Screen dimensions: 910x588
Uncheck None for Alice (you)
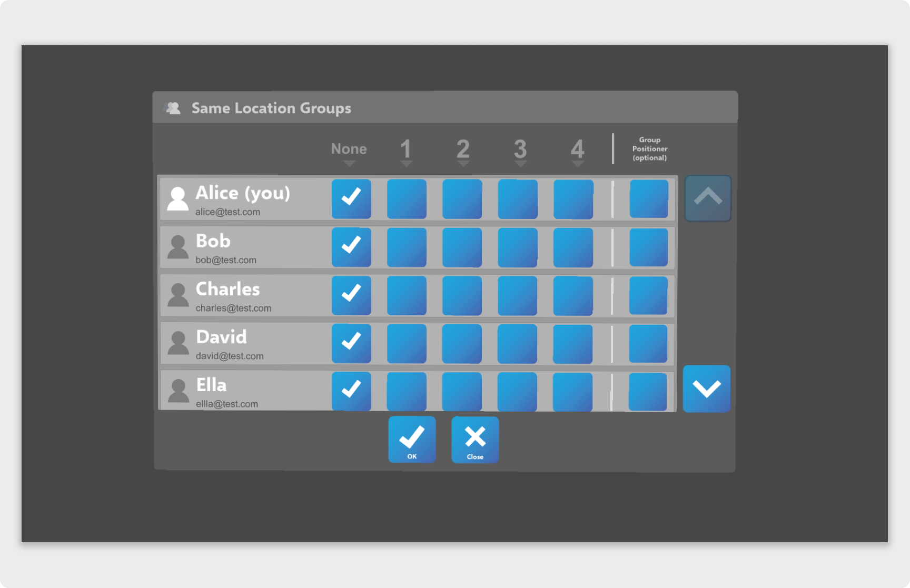tap(351, 199)
